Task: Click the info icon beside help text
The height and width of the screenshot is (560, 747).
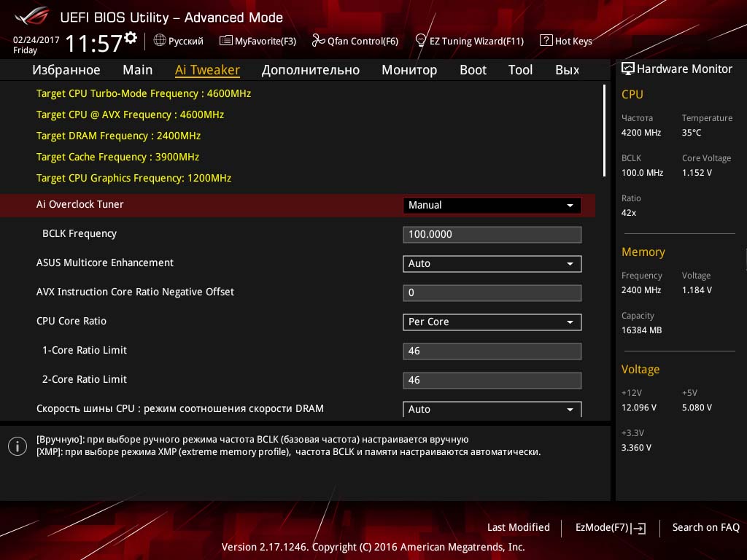Action: click(x=18, y=446)
